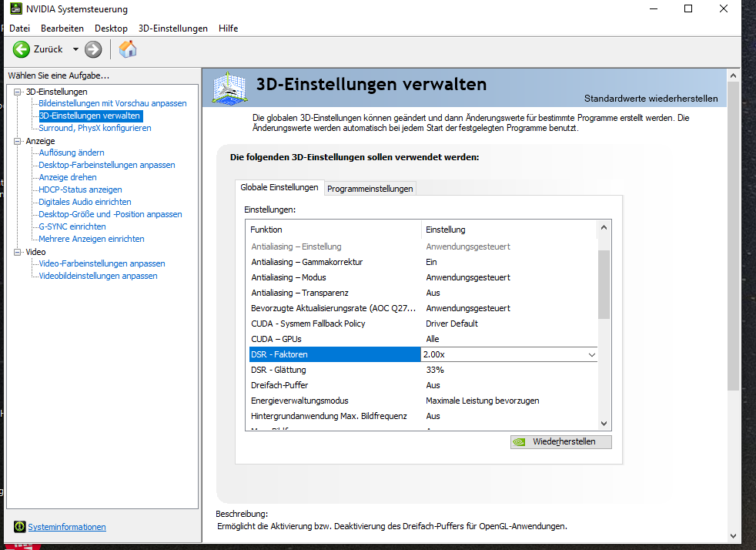Select the CUDA - Sysmem Fallback Policy row
756x550 pixels.
[423, 324]
